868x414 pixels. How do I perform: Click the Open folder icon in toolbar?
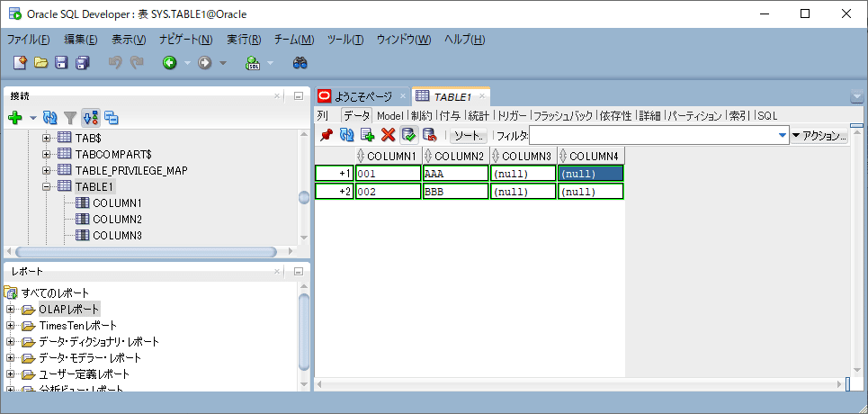point(41,63)
